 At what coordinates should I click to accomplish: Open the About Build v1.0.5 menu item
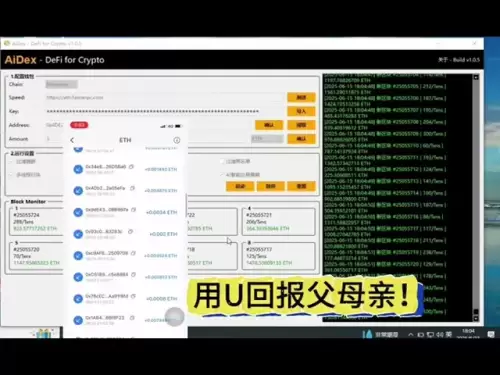click(459, 60)
